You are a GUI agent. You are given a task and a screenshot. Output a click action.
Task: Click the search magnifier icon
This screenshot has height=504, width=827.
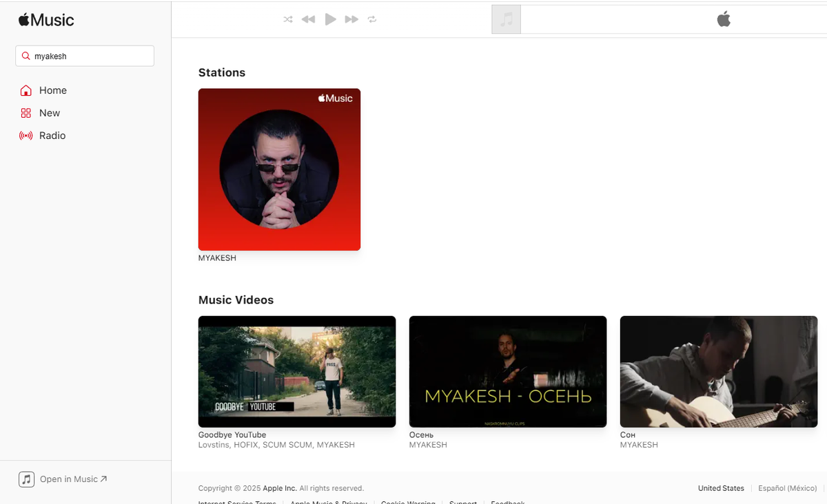click(25, 56)
